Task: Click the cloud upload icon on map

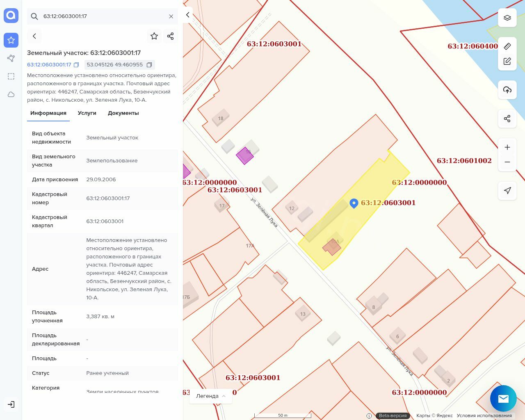Action: click(507, 90)
